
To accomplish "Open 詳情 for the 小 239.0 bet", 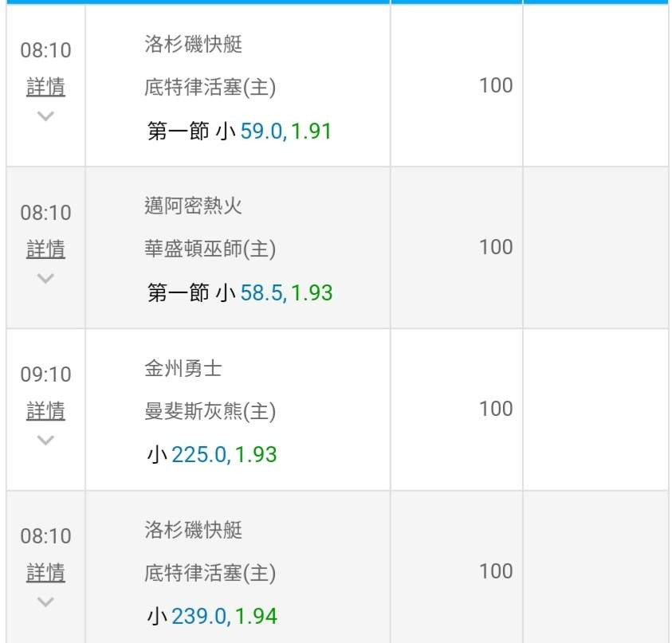I will [45, 573].
